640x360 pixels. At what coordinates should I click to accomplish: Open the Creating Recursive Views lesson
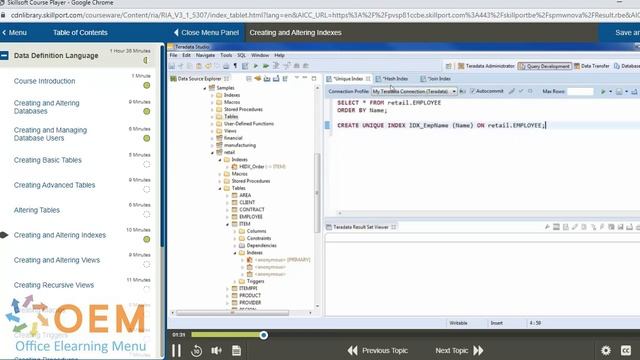[54, 285]
